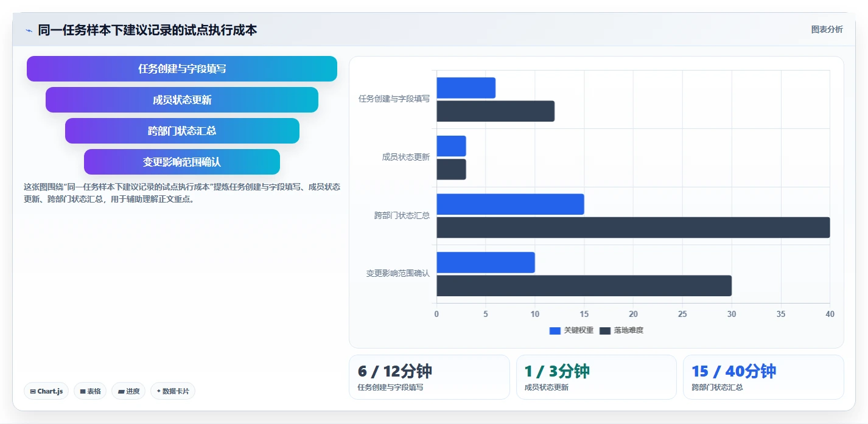868x424 pixels.
Task: Click the x-axis tick value 35
Action: point(781,314)
